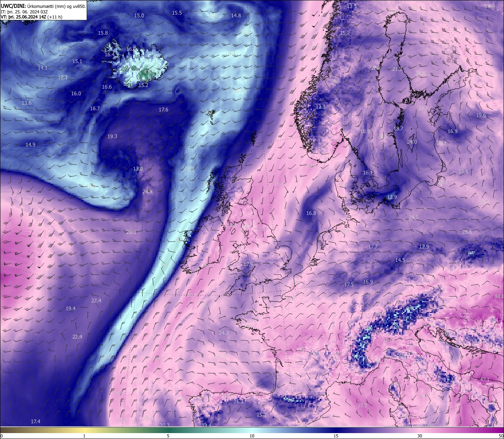Image resolution: width=504 pixels, height=439 pixels.
Task: Click the '50' tick on the color scale
Action: [x=501, y=435]
